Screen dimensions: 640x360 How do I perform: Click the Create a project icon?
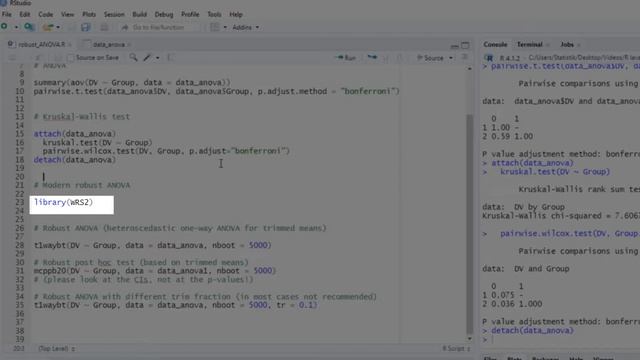(x=29, y=27)
